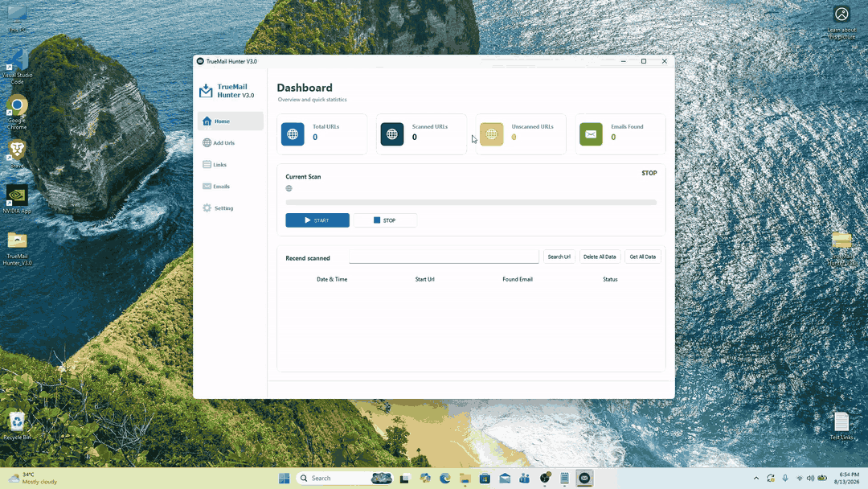The image size is (868, 489).
Task: Click the Start Url column header
Action: click(424, 280)
